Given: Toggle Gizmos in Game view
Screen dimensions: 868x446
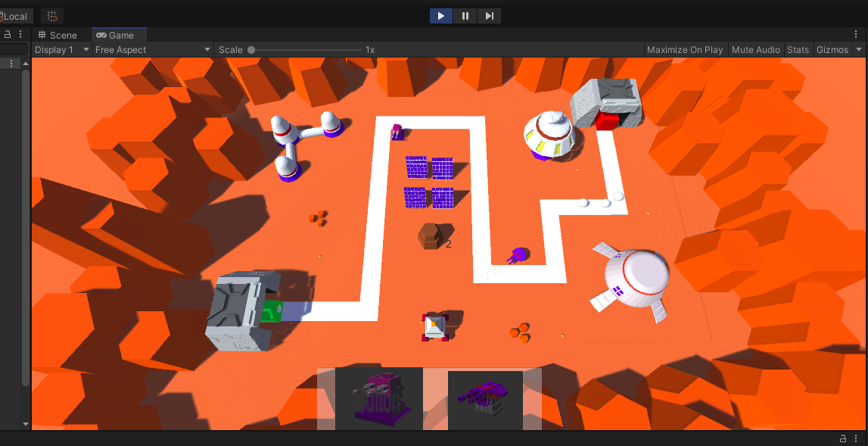Looking at the screenshot, I should (832, 50).
